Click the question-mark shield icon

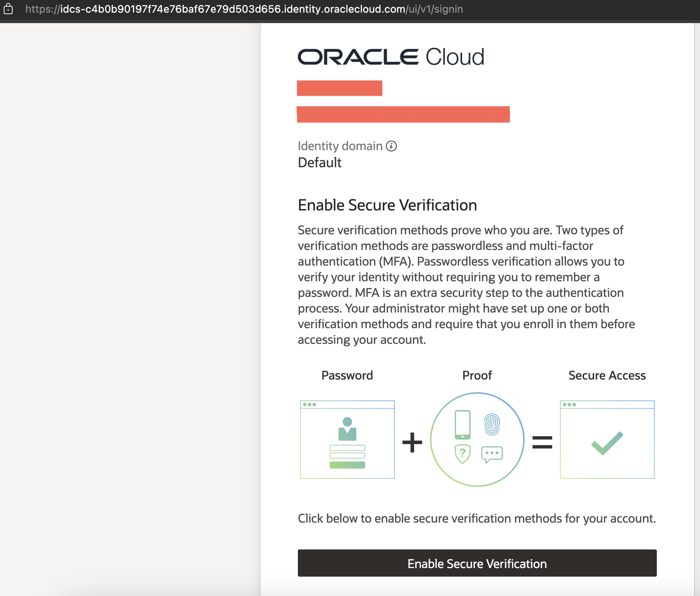[462, 454]
